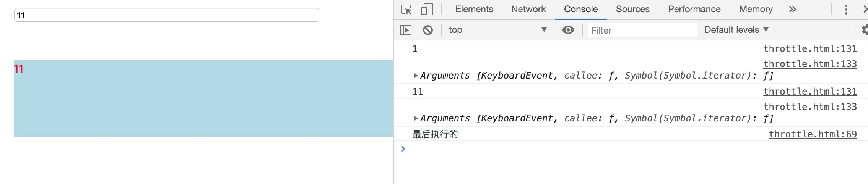Open the Default levels dropdown

pos(736,30)
